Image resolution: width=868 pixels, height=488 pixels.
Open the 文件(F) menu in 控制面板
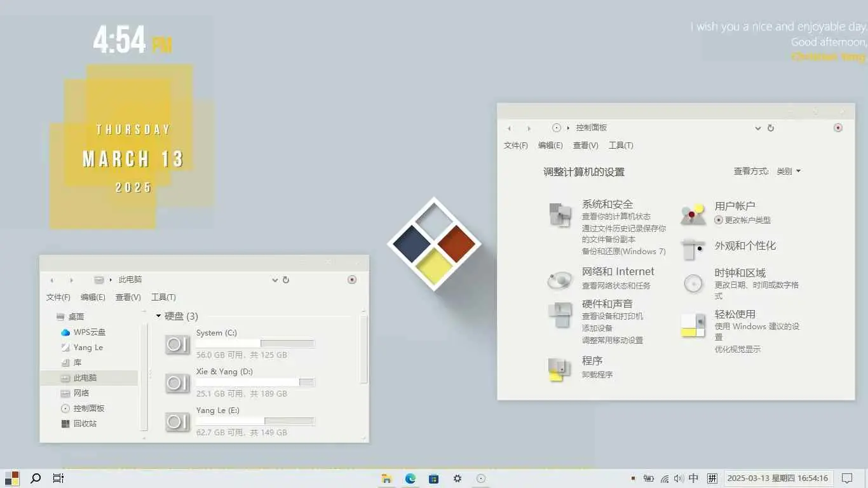[515, 146]
